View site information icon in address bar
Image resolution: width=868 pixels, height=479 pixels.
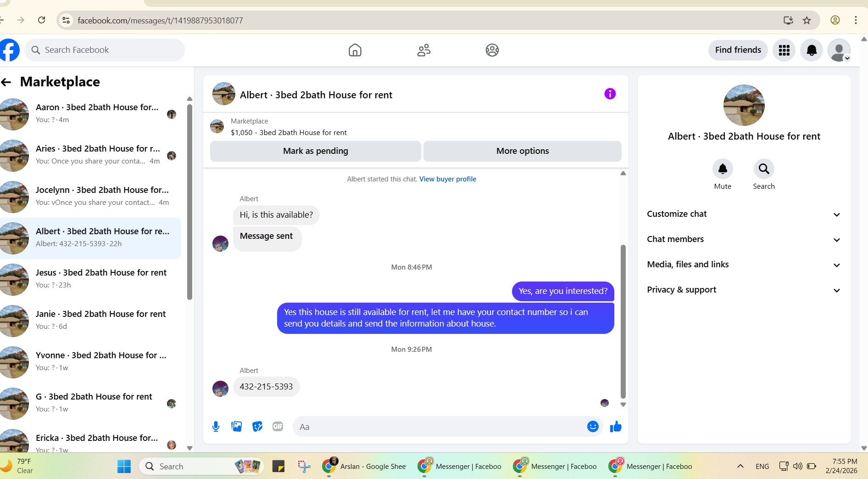point(67,20)
